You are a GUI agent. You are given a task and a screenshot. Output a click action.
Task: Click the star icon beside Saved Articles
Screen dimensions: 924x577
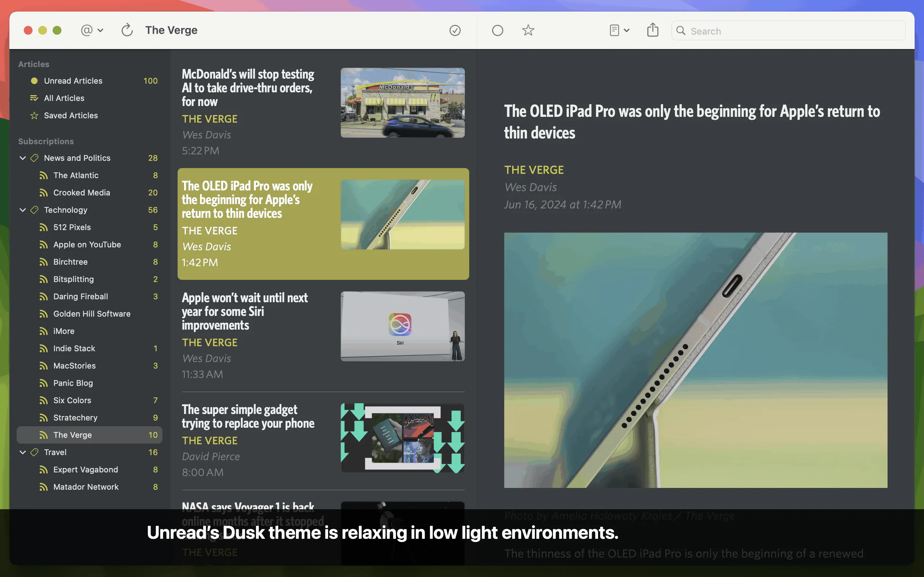click(34, 116)
